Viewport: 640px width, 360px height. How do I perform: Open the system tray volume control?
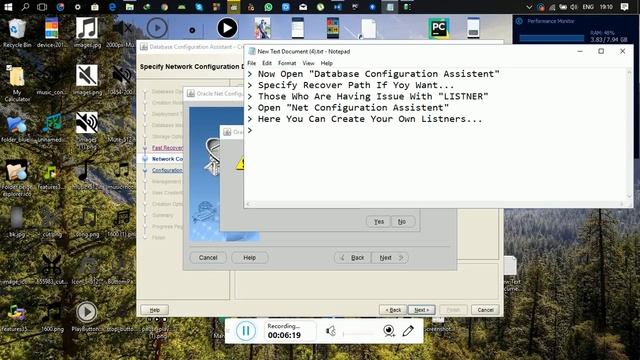tap(573, 7)
